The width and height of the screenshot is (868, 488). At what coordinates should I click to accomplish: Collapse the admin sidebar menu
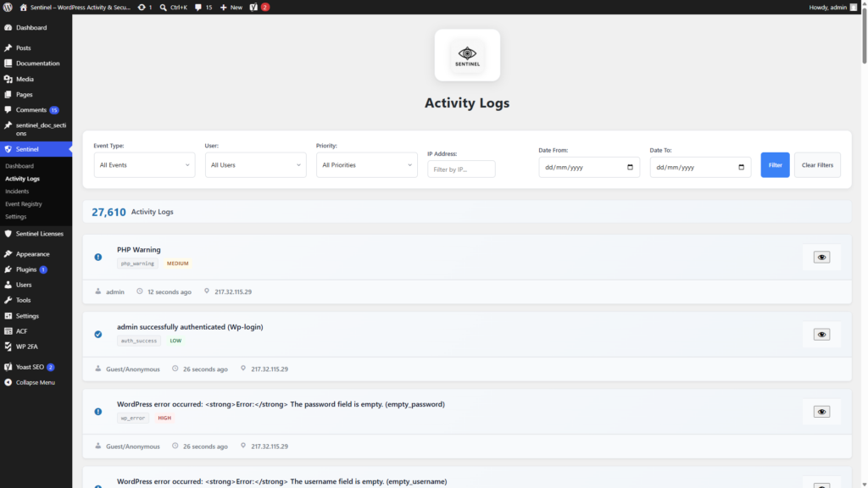click(x=35, y=382)
